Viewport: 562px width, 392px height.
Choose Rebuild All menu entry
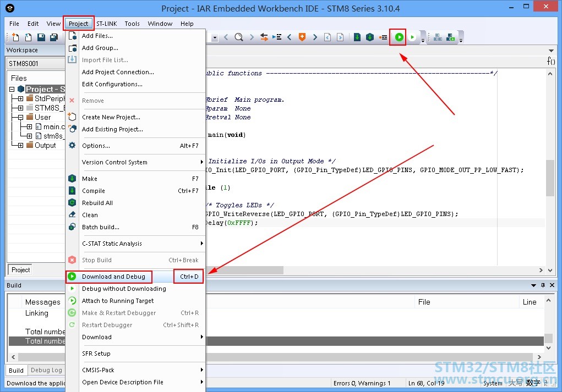[135, 203]
